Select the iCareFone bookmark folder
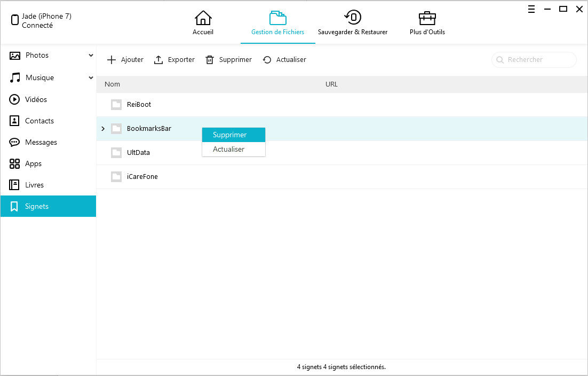Viewport: 588px width, 376px height. [x=342, y=177]
